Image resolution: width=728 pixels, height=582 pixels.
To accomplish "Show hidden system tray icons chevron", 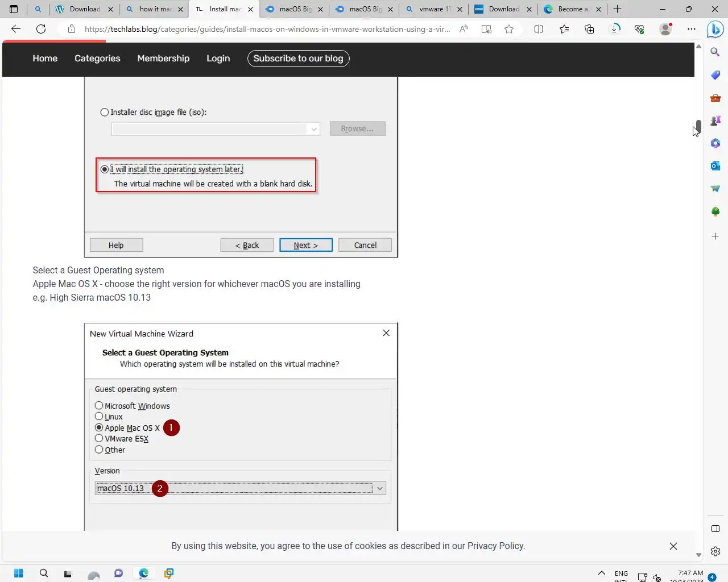I will pos(601,573).
